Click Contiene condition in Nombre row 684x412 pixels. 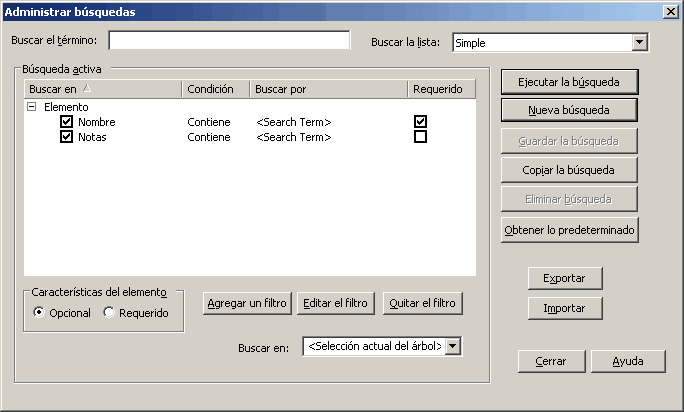point(209,122)
